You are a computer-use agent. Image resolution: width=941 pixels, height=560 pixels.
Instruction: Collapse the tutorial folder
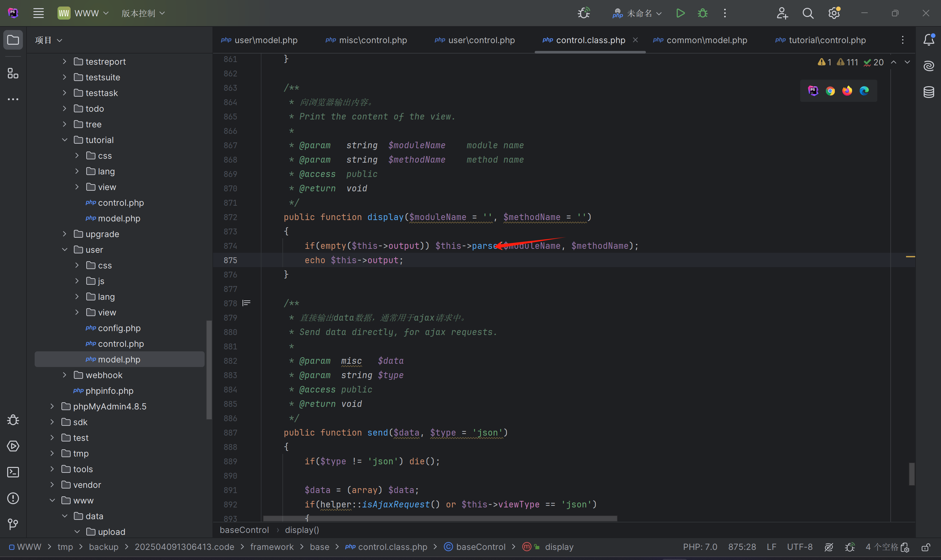tap(65, 140)
